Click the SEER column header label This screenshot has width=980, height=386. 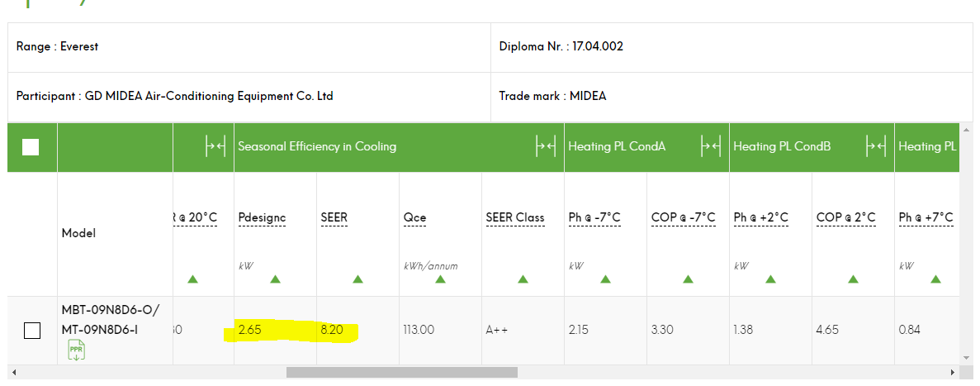tap(334, 217)
